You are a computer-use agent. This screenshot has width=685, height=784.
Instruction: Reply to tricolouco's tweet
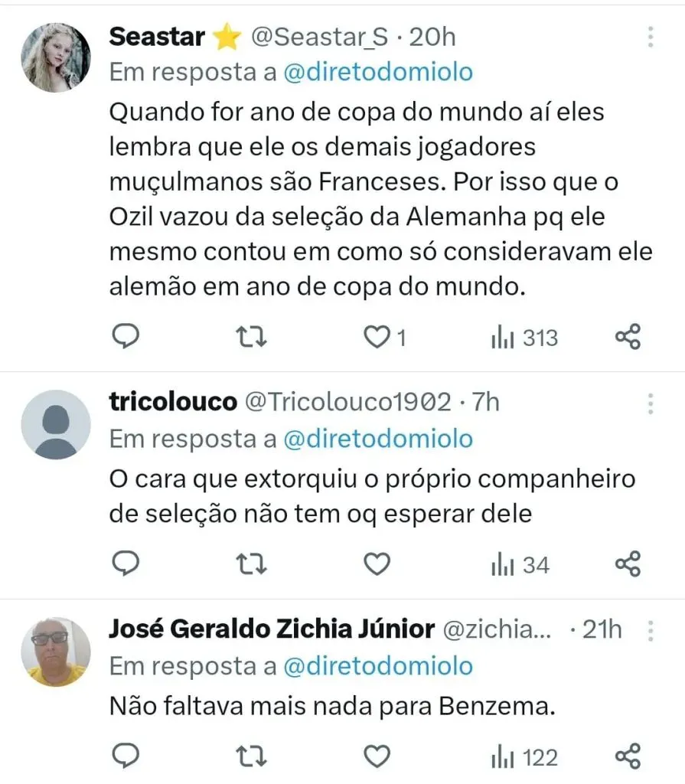(125, 564)
